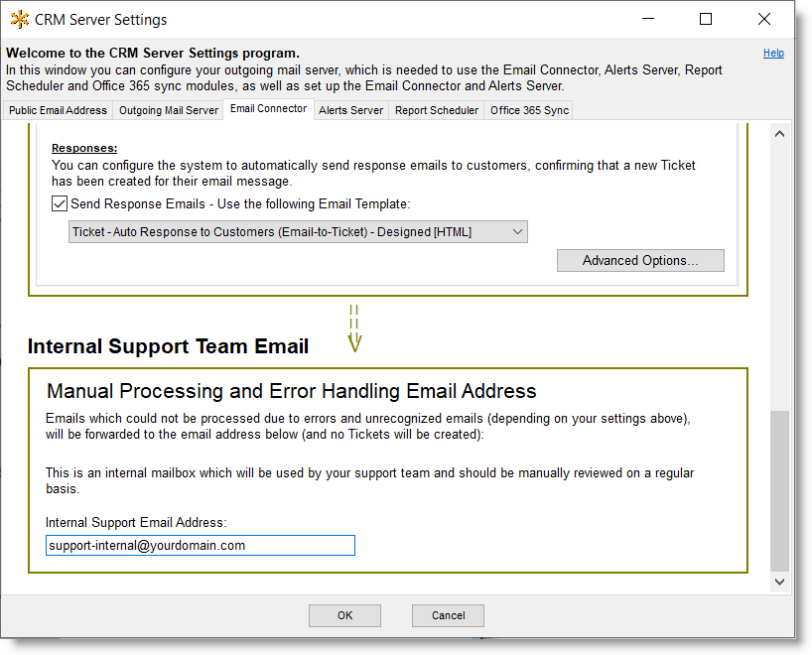Image resolution: width=812 pixels, height=655 pixels.
Task: Open the email template dropdown
Action: point(298,232)
